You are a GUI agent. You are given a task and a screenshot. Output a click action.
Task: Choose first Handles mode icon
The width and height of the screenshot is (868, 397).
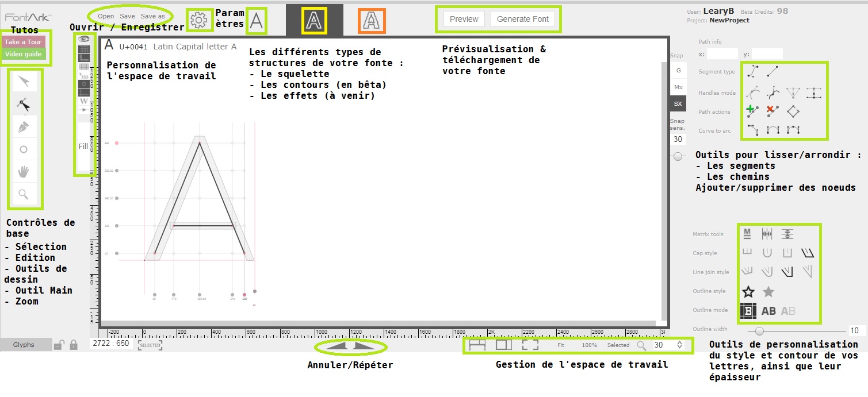(x=752, y=92)
